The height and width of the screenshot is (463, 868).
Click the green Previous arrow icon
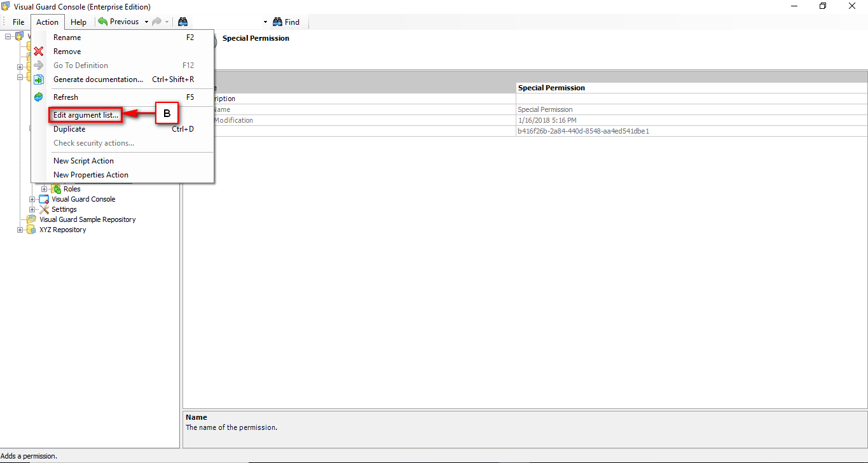(102, 22)
